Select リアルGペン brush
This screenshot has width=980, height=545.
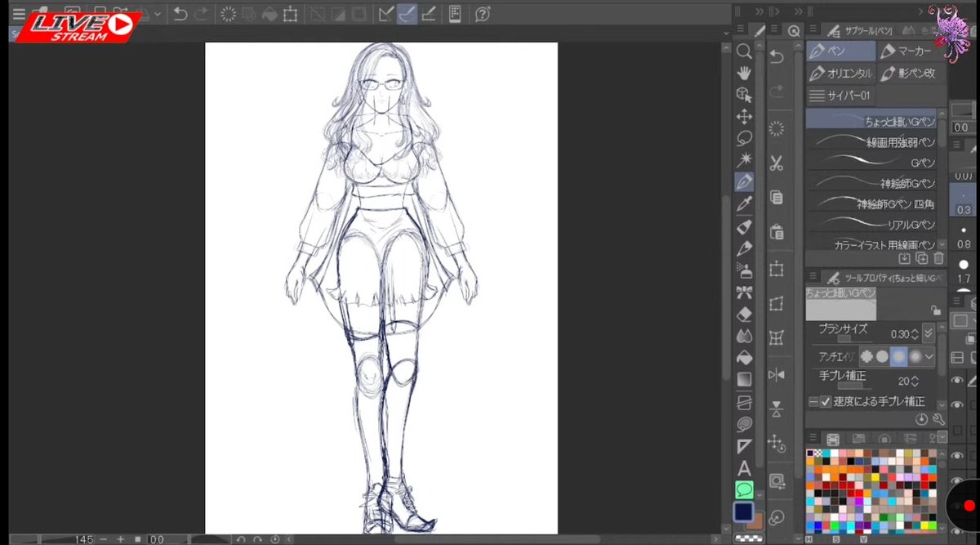871,223
